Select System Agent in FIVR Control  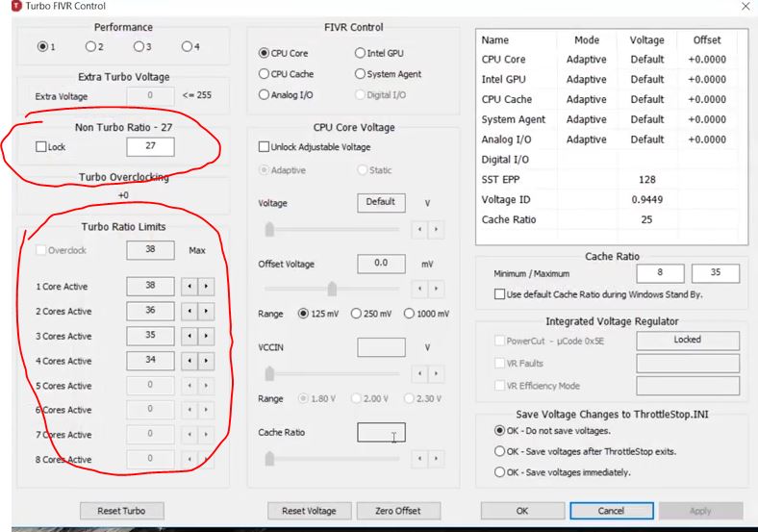tap(360, 73)
